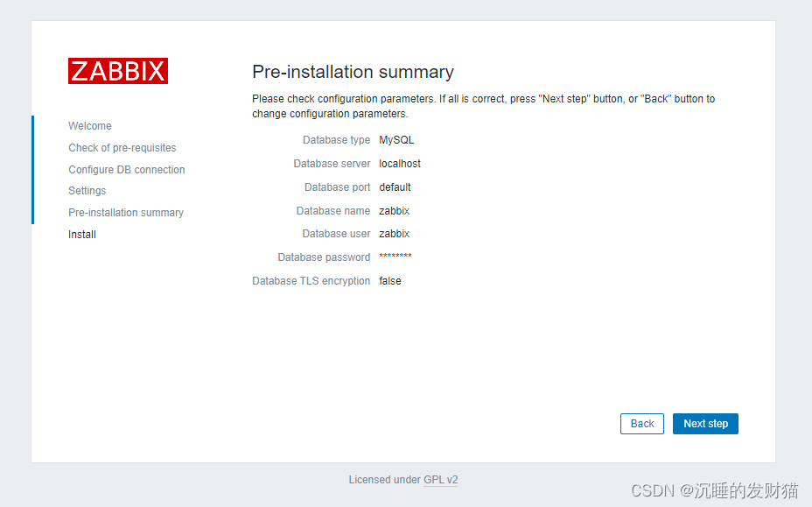Click the Next step button
This screenshot has height=507, width=812.
point(705,424)
